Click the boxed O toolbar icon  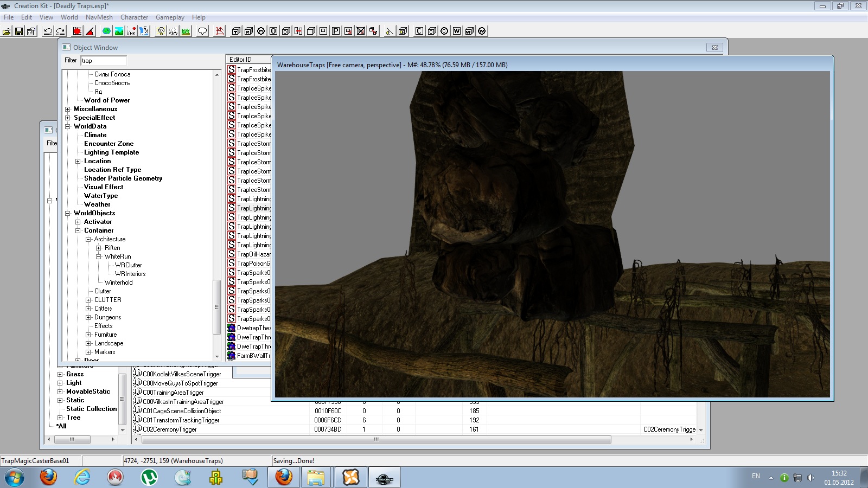click(273, 31)
